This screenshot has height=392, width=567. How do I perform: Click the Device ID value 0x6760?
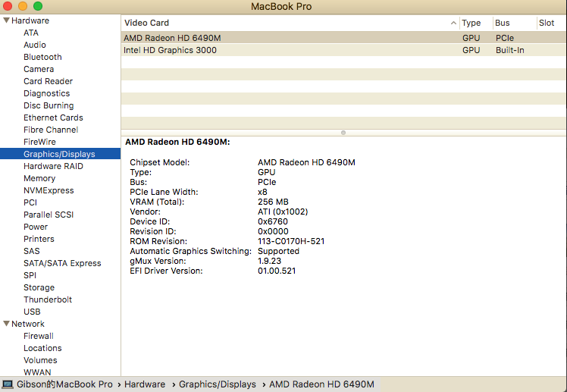pyautogui.click(x=273, y=221)
